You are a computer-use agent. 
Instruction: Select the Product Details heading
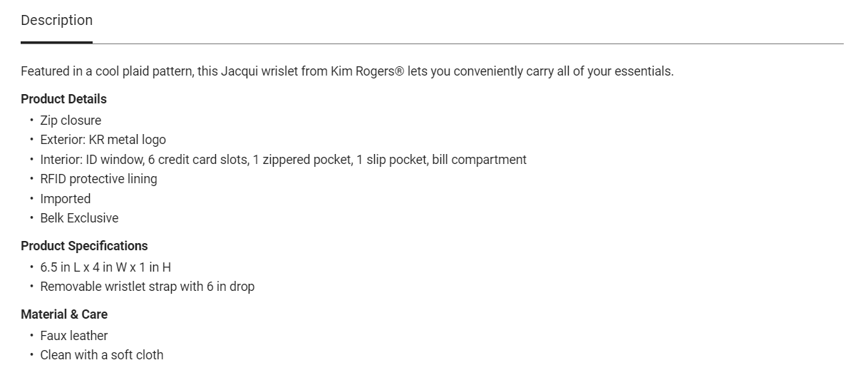point(63,99)
